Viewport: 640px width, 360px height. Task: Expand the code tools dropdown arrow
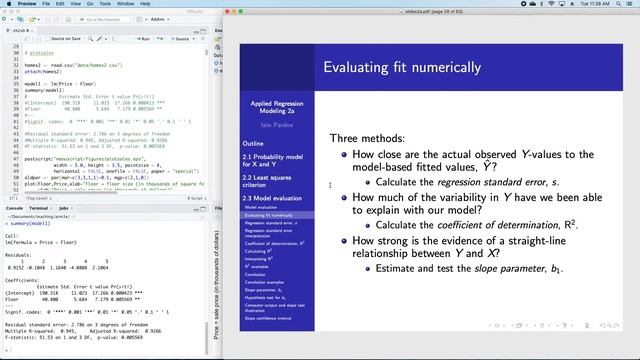106,39
